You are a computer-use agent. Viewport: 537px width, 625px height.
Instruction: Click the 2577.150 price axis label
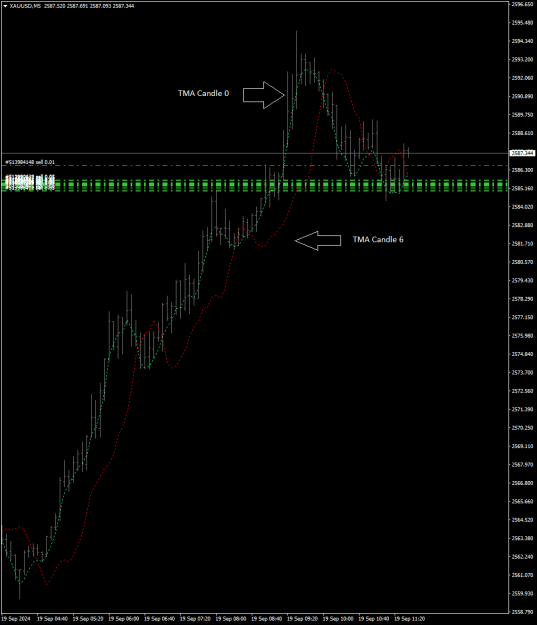[523, 317]
